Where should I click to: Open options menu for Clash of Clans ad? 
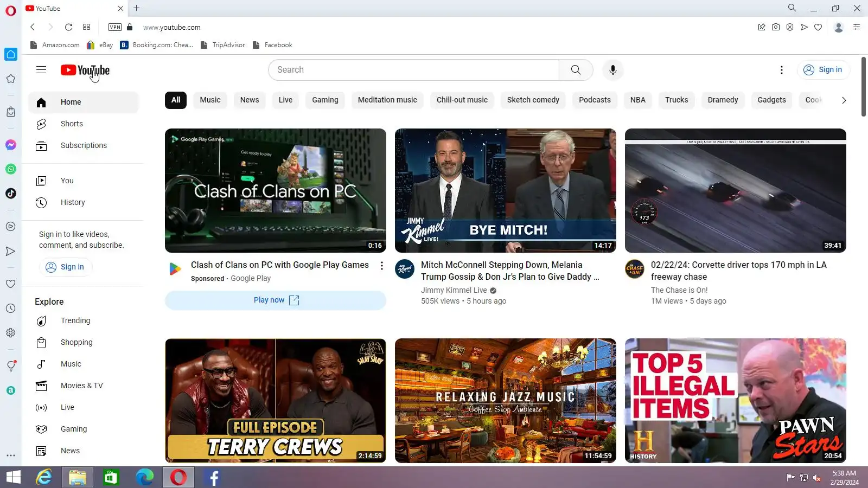tap(382, 266)
